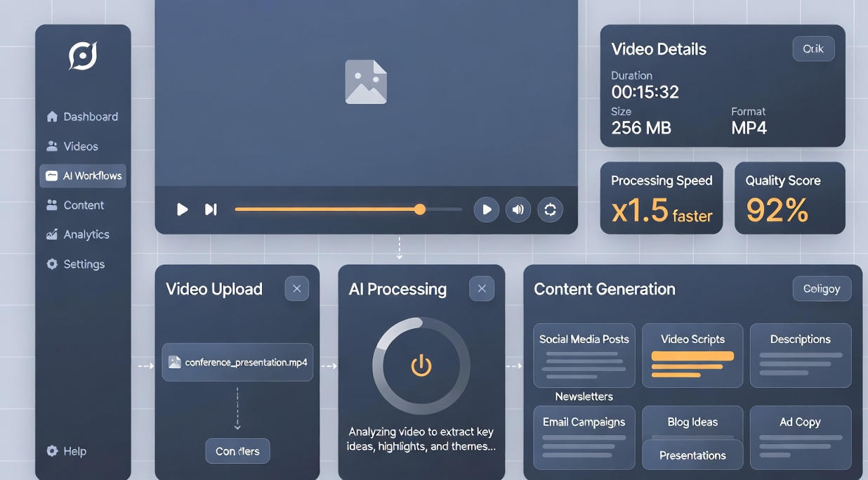Mute video with the speaker icon
This screenshot has width=868, height=480.
click(x=518, y=209)
